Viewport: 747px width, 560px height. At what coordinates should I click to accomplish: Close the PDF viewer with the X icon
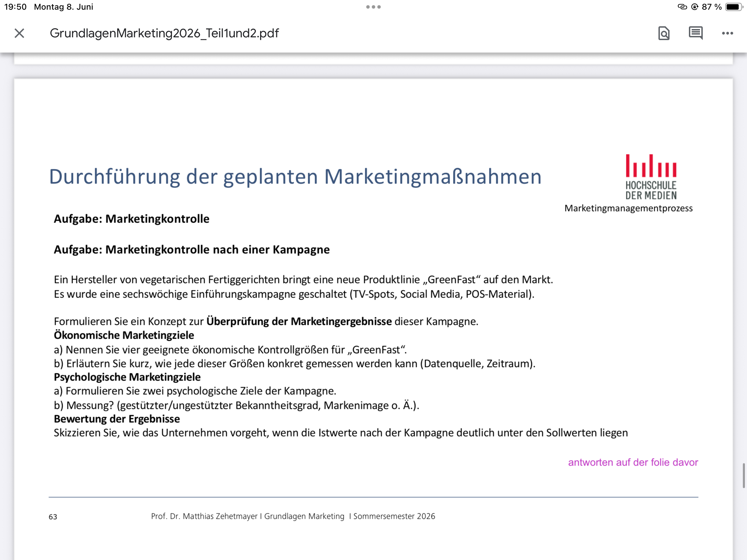pyautogui.click(x=19, y=33)
